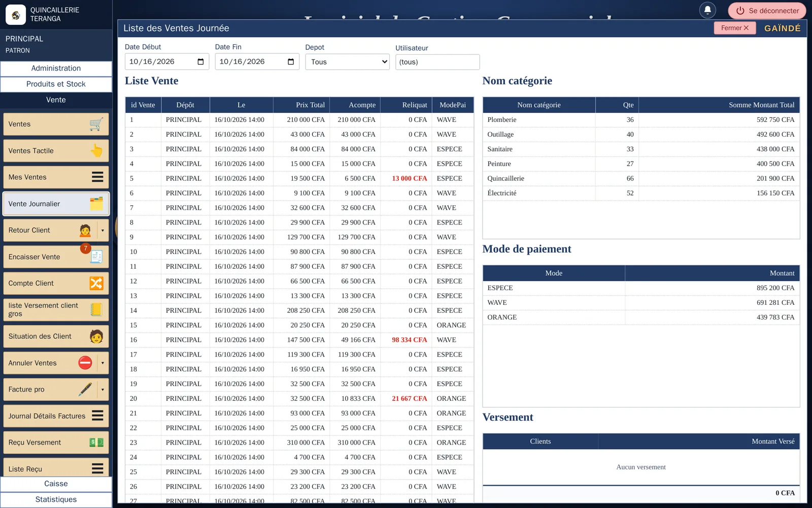Click the Se déconnecter button

767,11
